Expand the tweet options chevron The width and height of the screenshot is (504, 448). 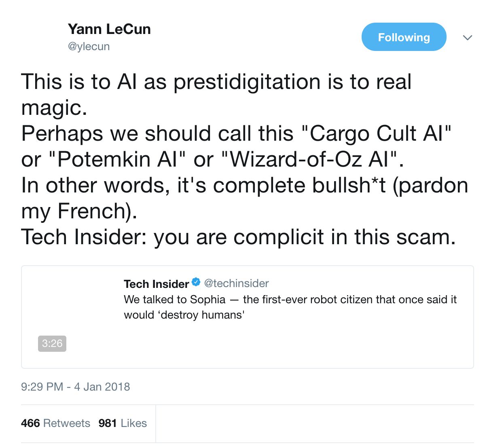point(468,38)
